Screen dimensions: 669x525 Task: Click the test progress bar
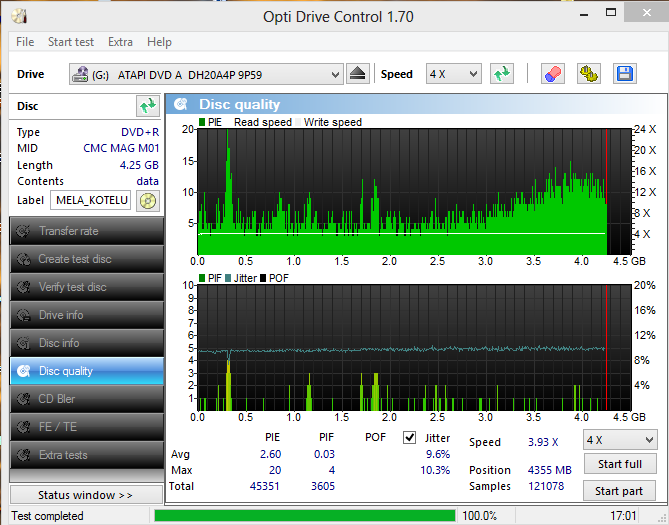(x=305, y=516)
